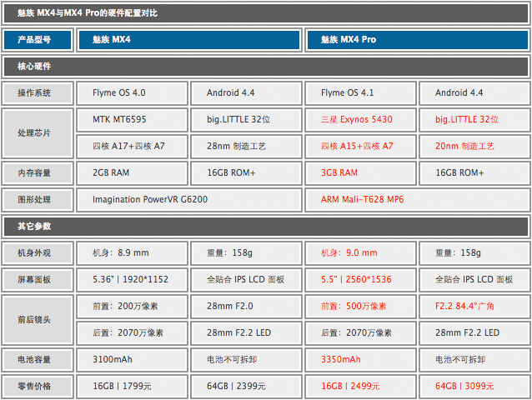Click 全贴合 IPS LCD 面板 beside 2560*1536
532x400 pixels.
point(474,280)
